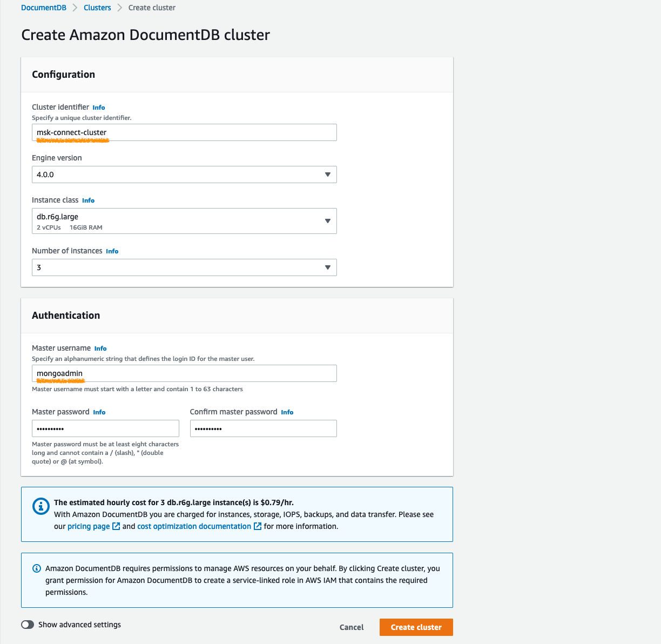
Task: Open the pricing page link
Action: coord(89,526)
